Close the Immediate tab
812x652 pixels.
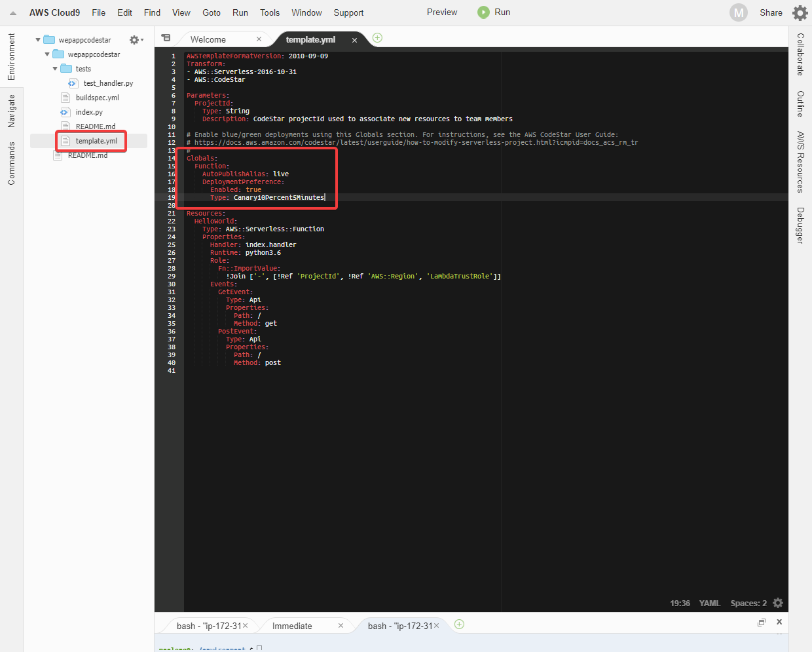[341, 626]
